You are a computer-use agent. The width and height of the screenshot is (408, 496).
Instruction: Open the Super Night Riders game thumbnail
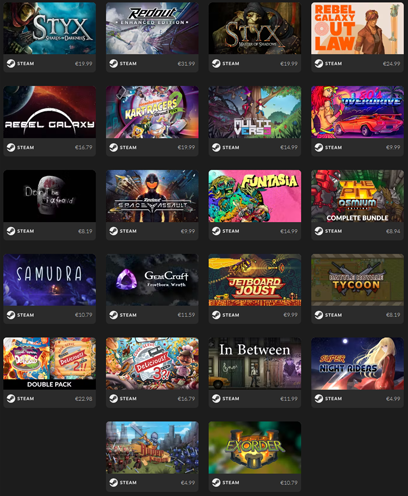358,364
